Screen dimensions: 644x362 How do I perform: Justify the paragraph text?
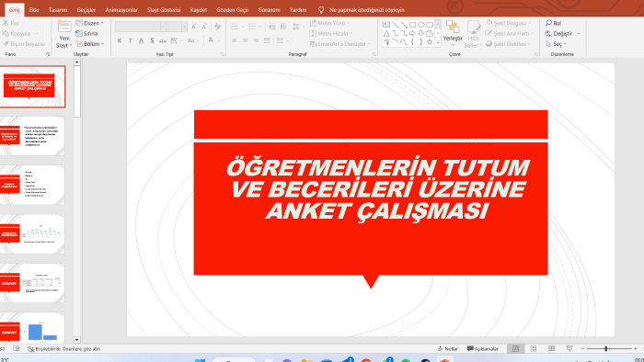point(267,40)
